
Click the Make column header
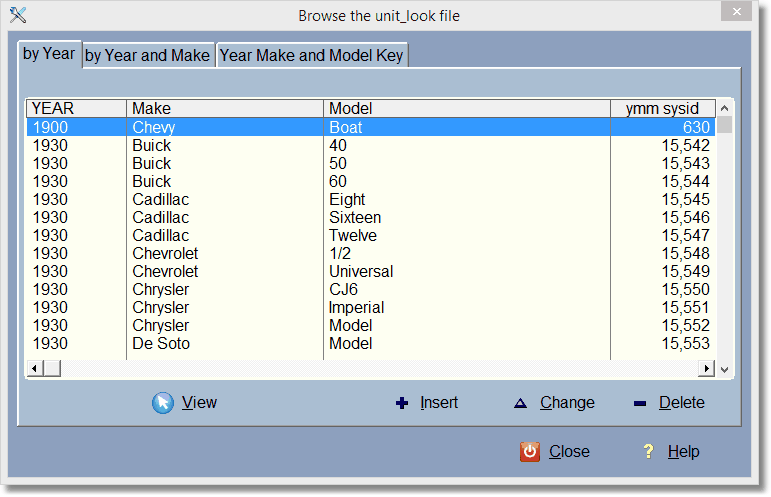click(x=225, y=108)
